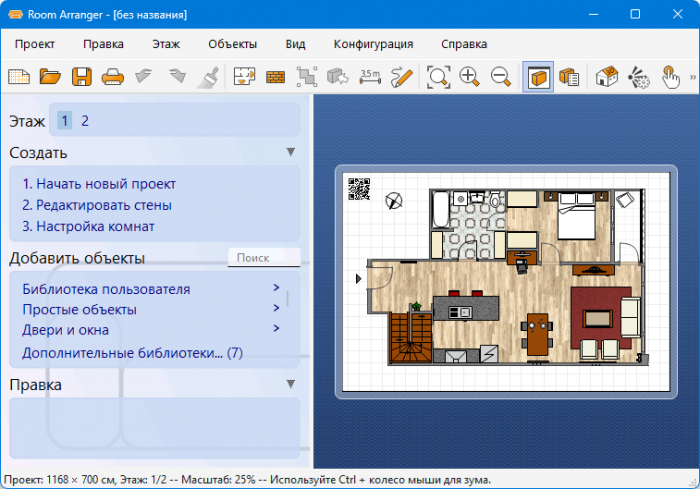Open the Конфигурация menu

pos(373,44)
